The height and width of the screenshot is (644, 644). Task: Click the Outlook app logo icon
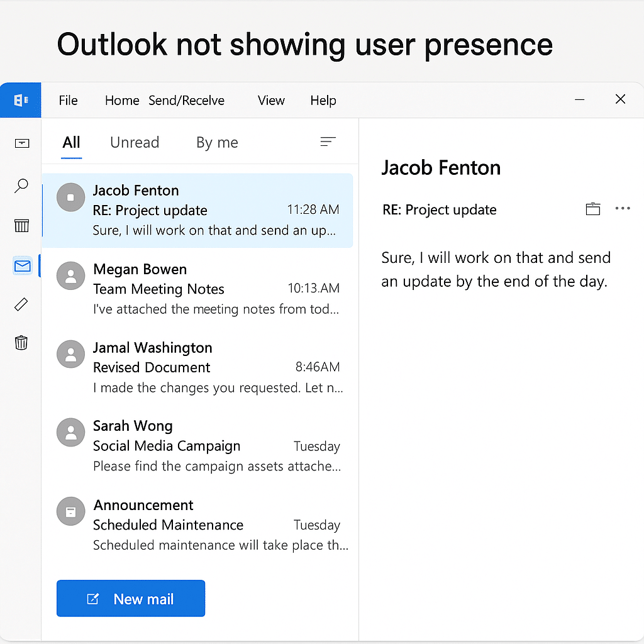(21, 100)
